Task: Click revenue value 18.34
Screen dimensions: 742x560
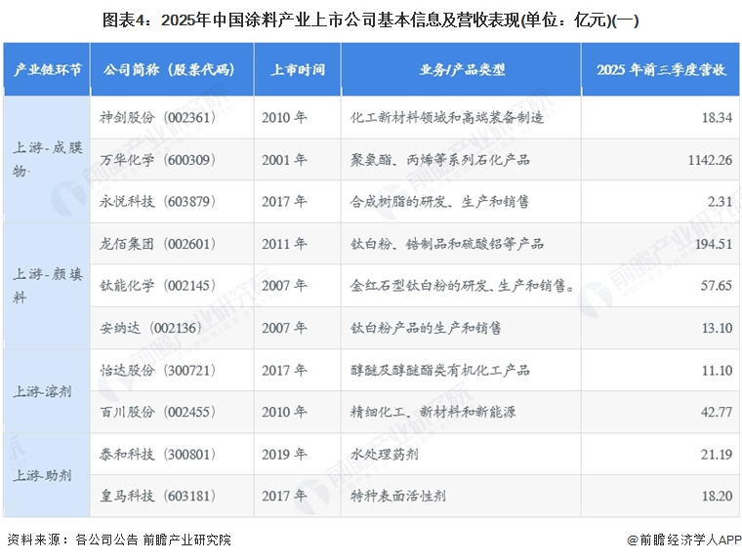Action: pos(717,117)
